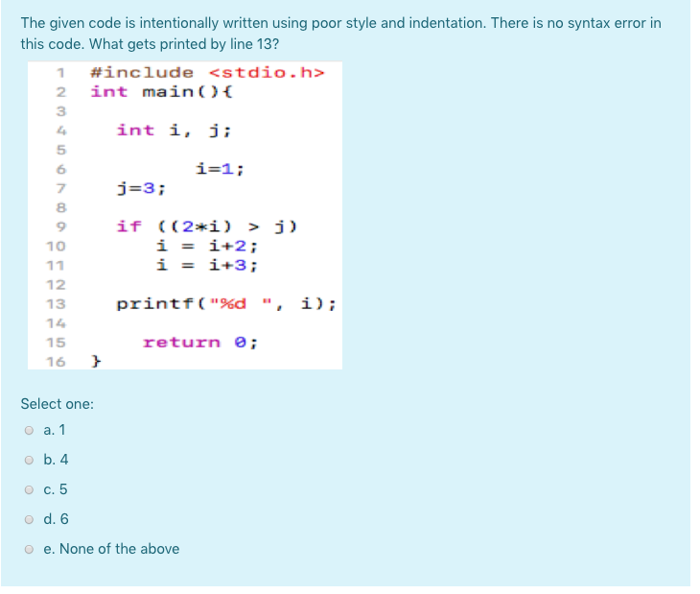Select radio button for option a

29,431
